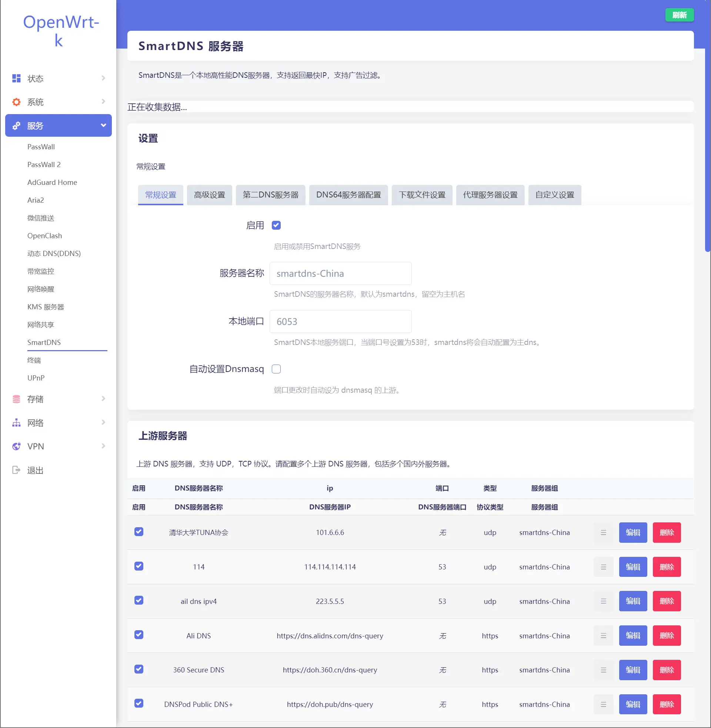Focus the 服务器名称 input field
The height and width of the screenshot is (728, 711).
pyautogui.click(x=341, y=273)
